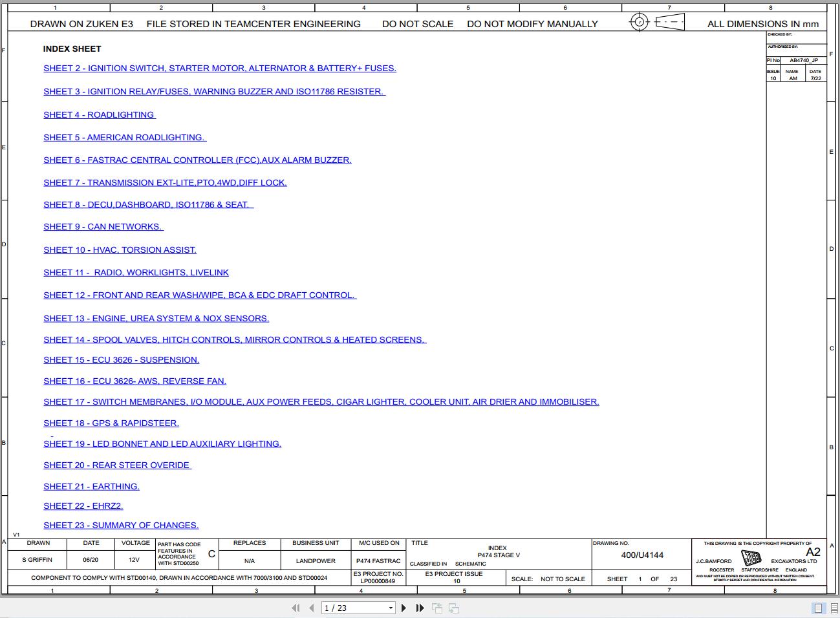
Task: Go to the next page
Action: coord(404,608)
